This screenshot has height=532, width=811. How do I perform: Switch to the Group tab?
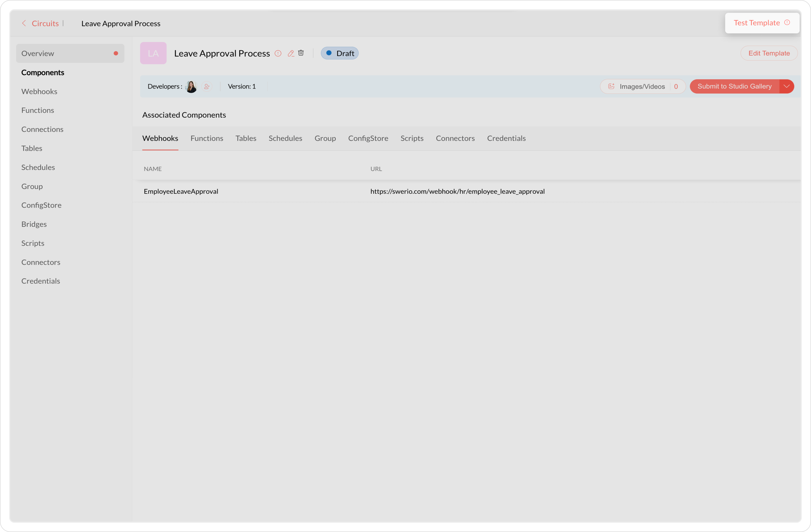[325, 138]
